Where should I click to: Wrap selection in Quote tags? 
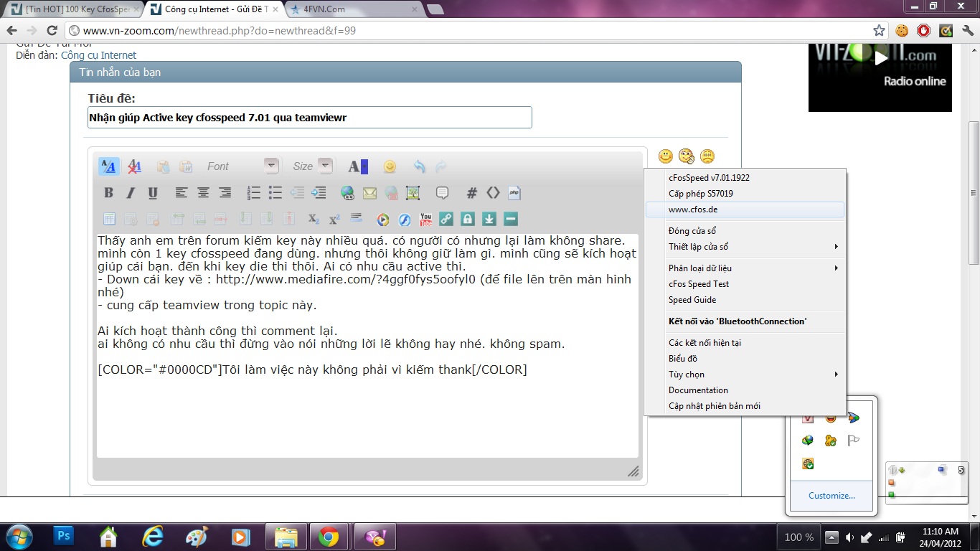point(442,193)
